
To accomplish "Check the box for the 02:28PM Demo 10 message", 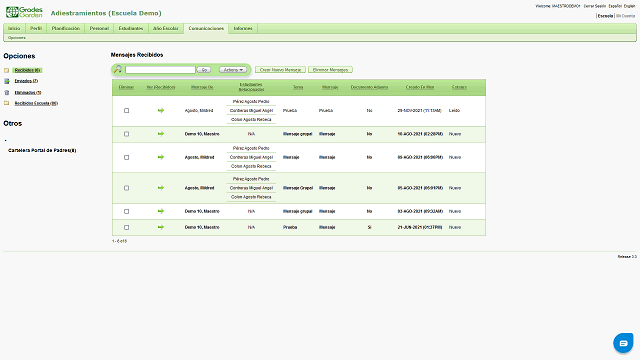I will click(x=127, y=134).
